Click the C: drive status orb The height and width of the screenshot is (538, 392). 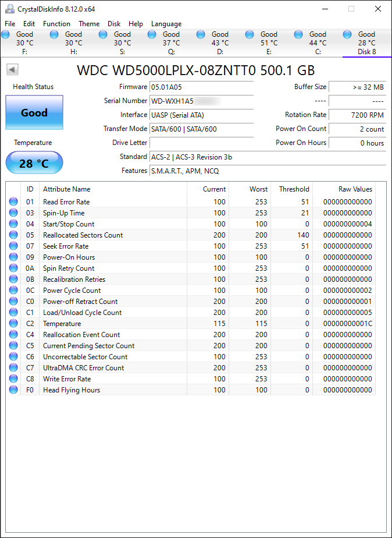point(299,35)
